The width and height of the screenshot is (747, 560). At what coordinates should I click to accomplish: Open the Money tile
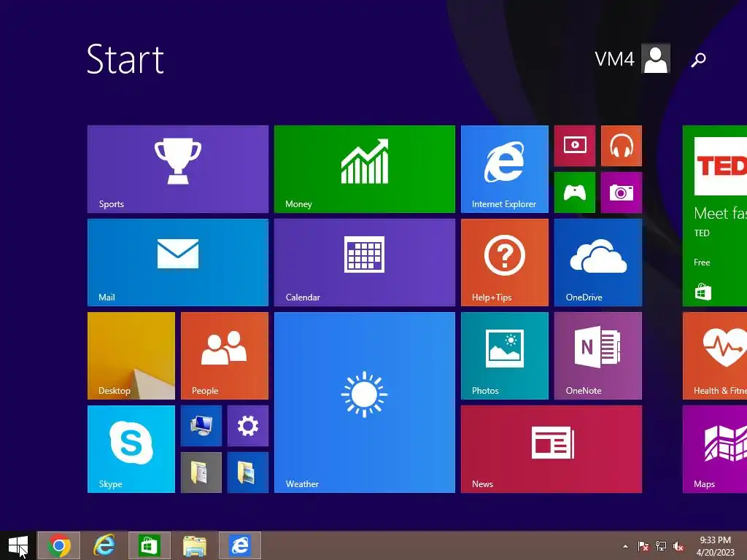tap(365, 169)
